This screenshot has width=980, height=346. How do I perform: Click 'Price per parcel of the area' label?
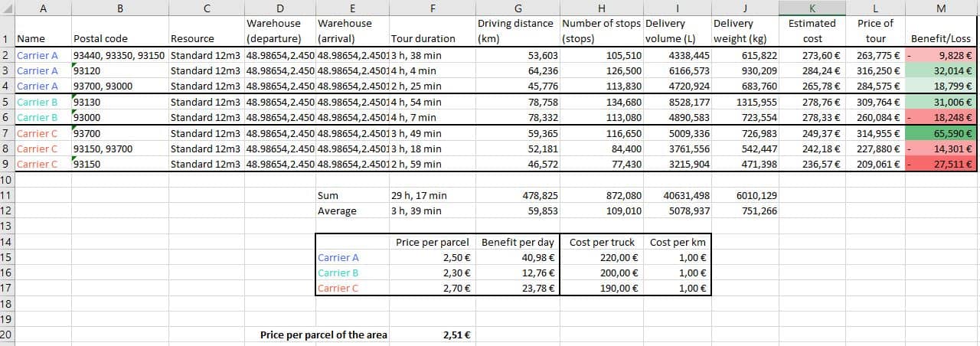(x=324, y=335)
